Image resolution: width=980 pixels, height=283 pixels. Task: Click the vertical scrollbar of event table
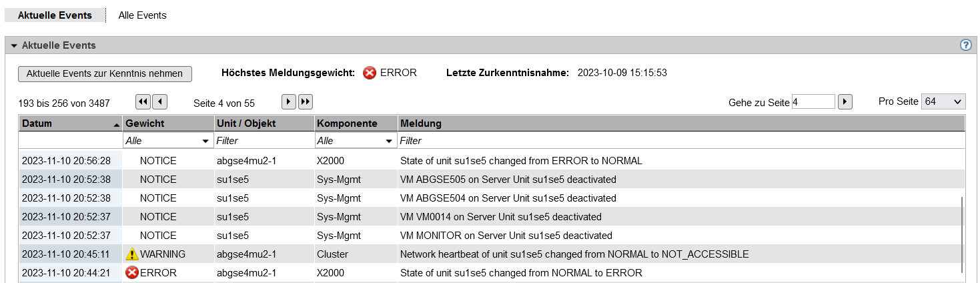click(x=962, y=234)
